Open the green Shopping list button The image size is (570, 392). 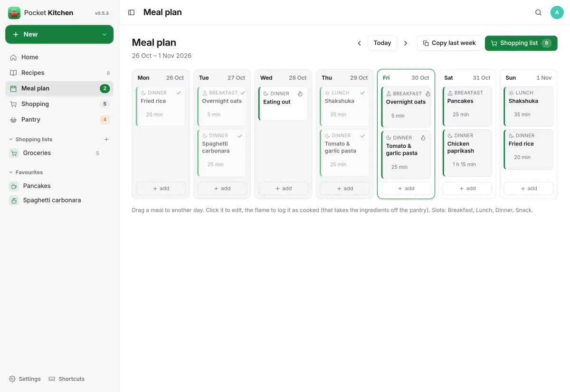click(521, 43)
